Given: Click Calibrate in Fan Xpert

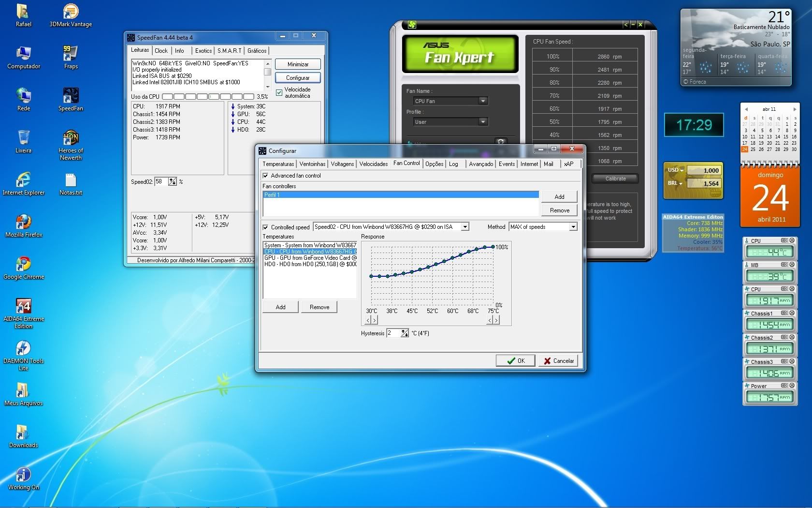Looking at the screenshot, I should pos(615,179).
